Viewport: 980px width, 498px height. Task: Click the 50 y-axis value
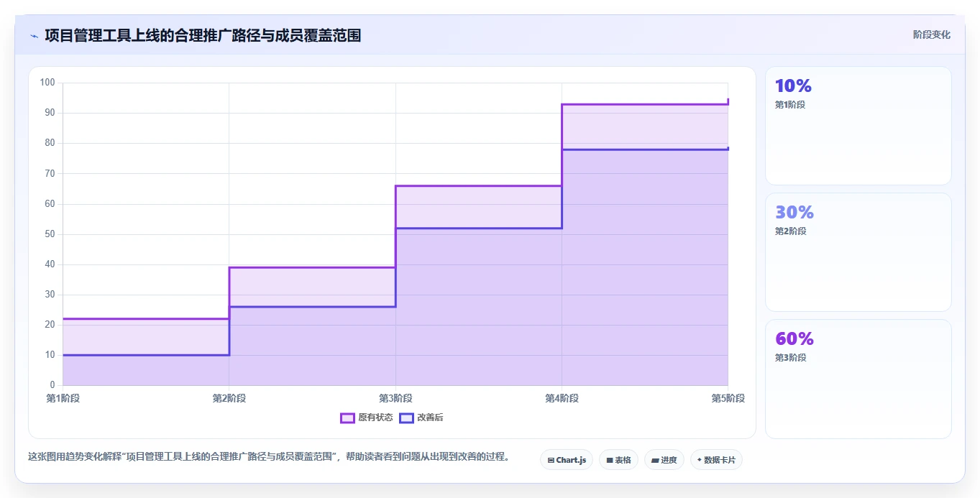pyautogui.click(x=50, y=234)
